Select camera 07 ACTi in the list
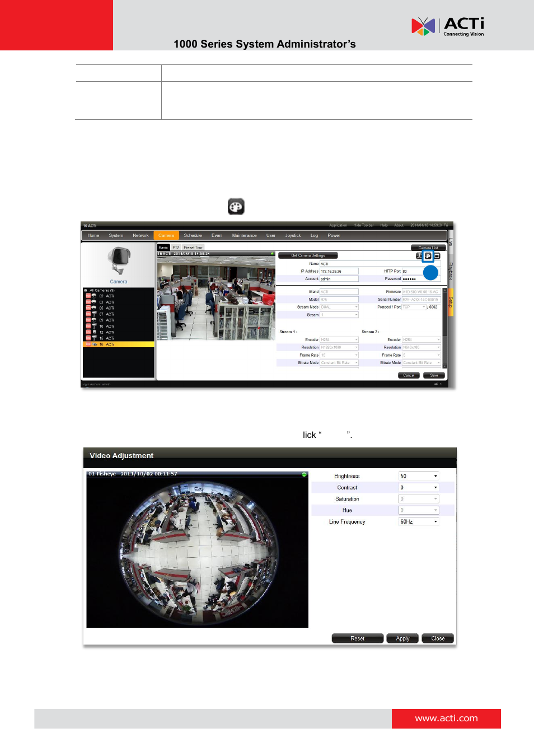This screenshot has width=534, height=756. [119, 314]
